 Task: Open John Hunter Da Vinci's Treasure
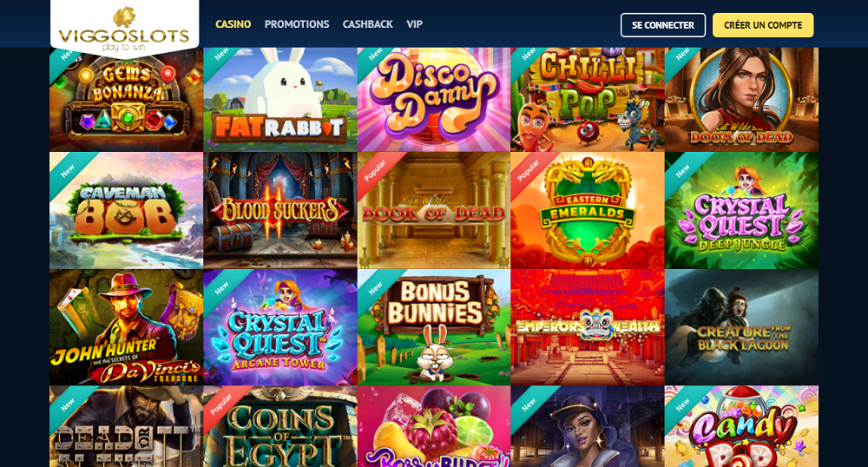(126, 327)
